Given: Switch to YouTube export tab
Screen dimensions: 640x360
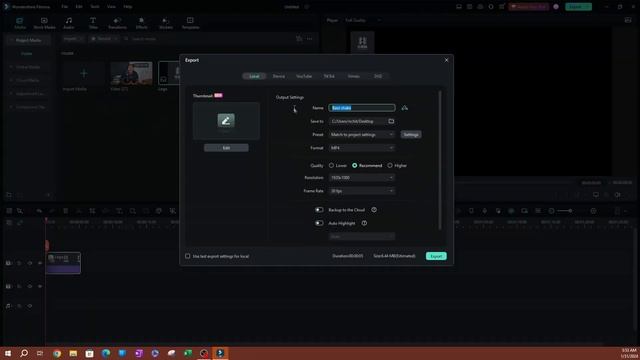Looking at the screenshot, I should 304,76.
